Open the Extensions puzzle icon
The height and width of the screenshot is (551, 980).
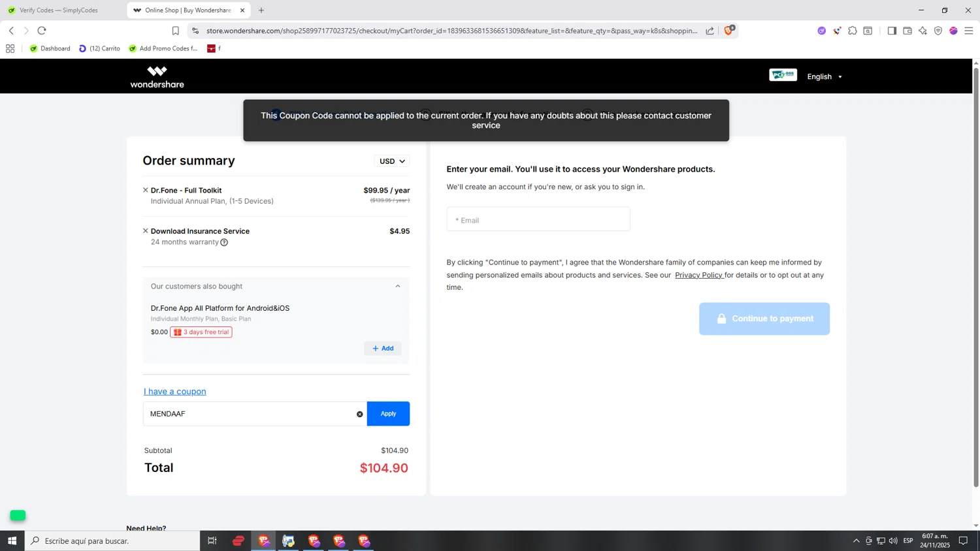(853, 31)
